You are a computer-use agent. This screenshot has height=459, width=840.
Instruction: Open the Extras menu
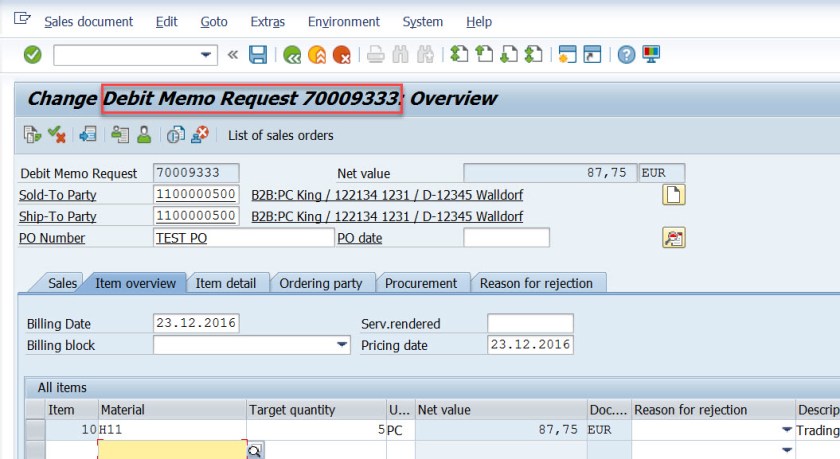[x=267, y=21]
